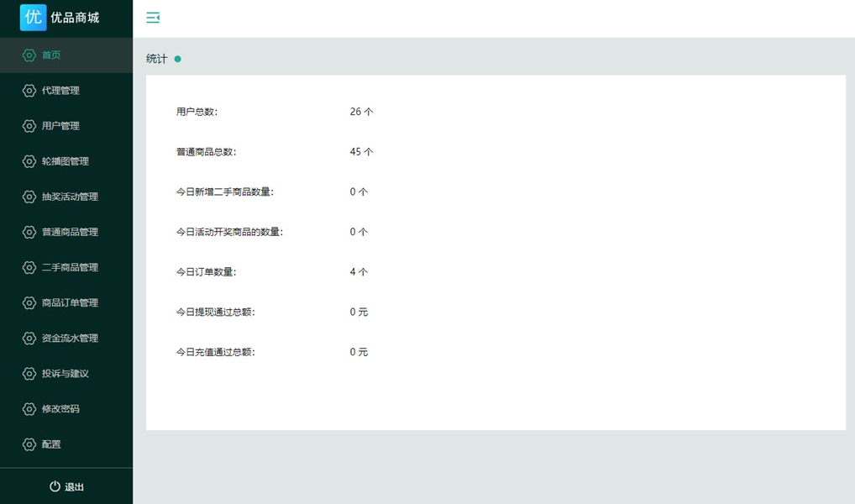The height and width of the screenshot is (504, 855).
Task: Select the 统计 tab
Action: pos(157,59)
